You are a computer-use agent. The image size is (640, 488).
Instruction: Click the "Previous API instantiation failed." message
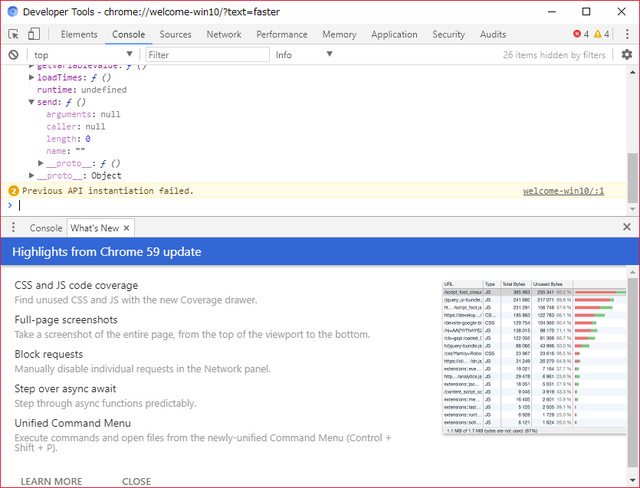[x=108, y=191]
